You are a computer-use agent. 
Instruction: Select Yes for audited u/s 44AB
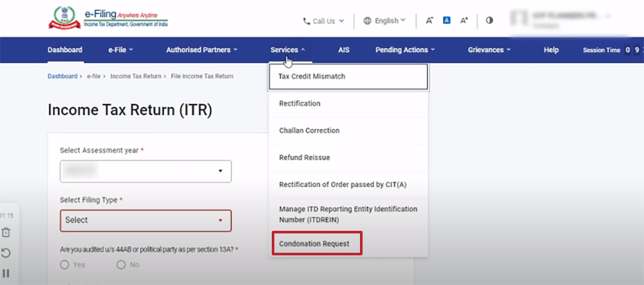pos(64,264)
